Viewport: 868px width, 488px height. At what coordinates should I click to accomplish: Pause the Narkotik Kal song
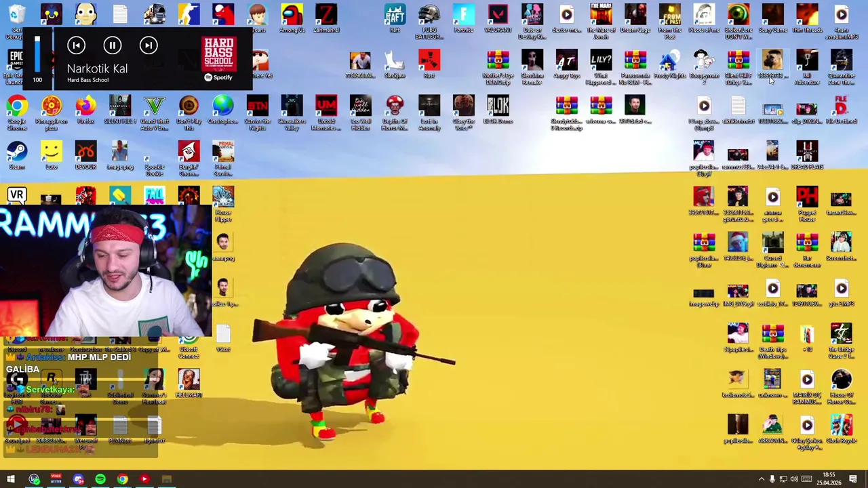[x=113, y=45]
